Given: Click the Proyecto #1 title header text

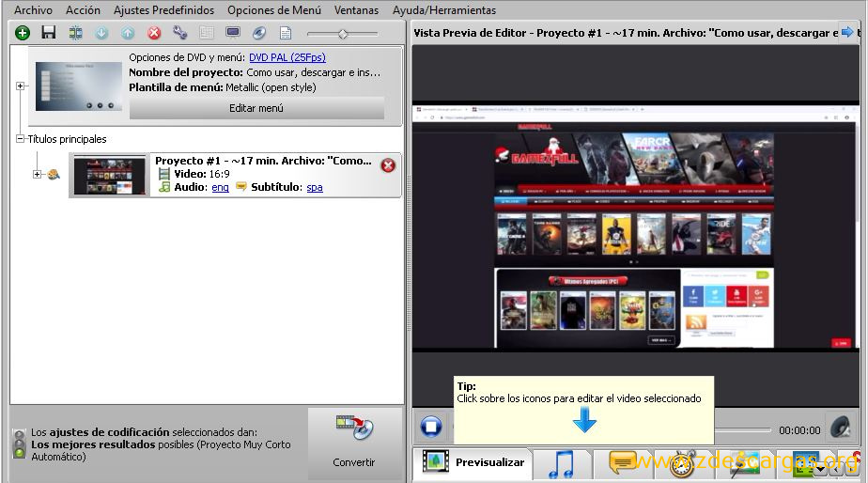Looking at the screenshot, I should [x=263, y=161].
